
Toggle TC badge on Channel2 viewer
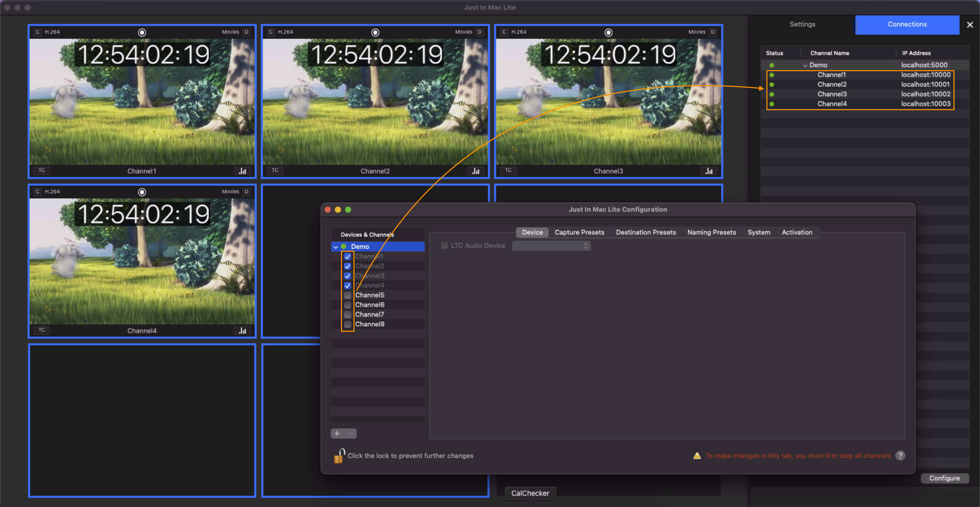[x=275, y=170]
